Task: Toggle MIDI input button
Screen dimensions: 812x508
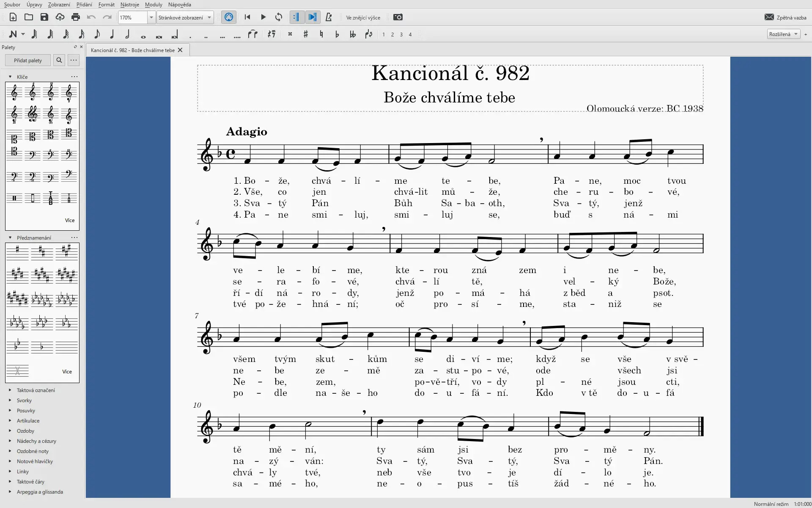Action: 229,17
